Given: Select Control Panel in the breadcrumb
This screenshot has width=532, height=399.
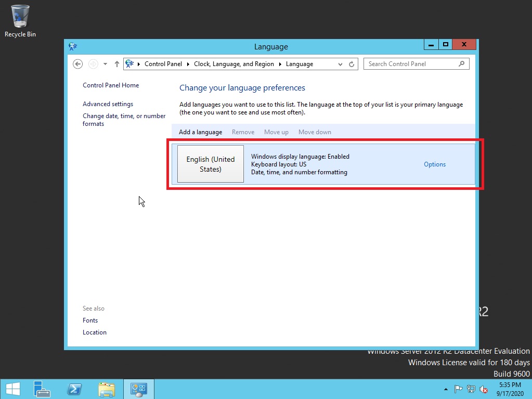Looking at the screenshot, I should tap(163, 64).
